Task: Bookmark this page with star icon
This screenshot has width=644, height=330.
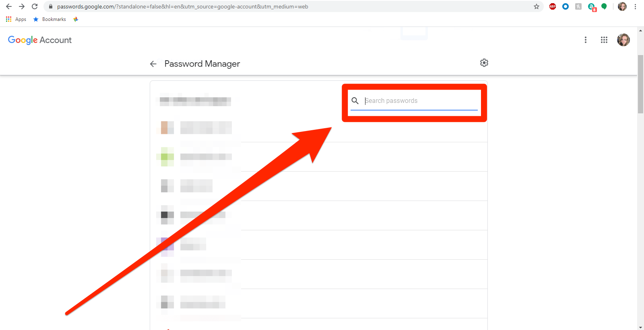Action: pyautogui.click(x=536, y=6)
